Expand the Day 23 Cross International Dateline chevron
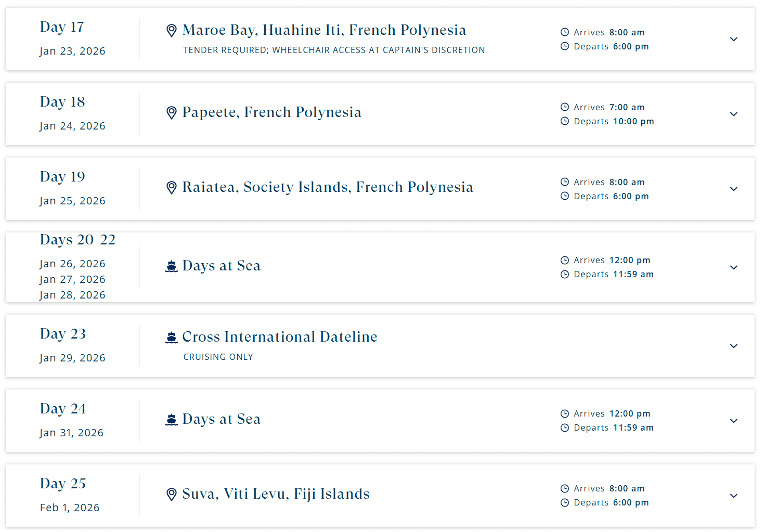This screenshot has width=765, height=532. 734,346
